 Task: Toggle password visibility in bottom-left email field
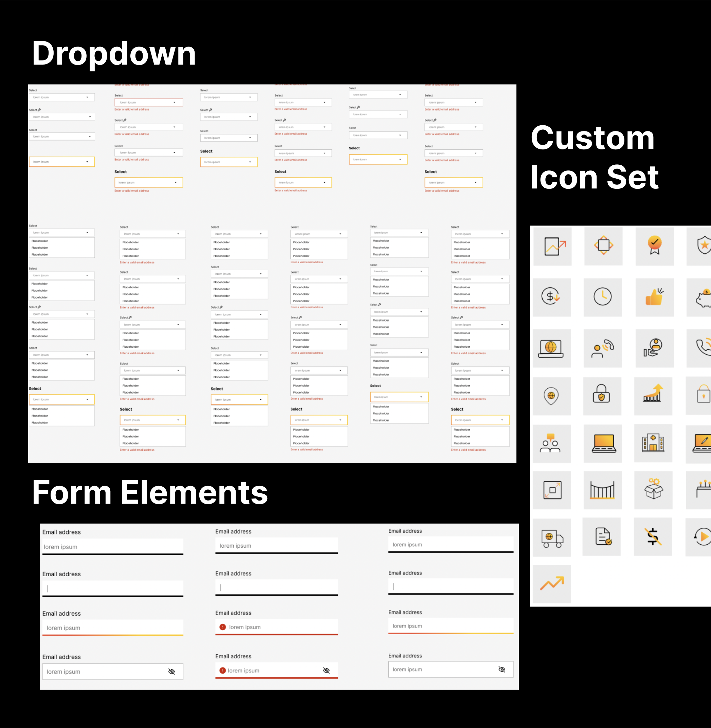tap(171, 672)
